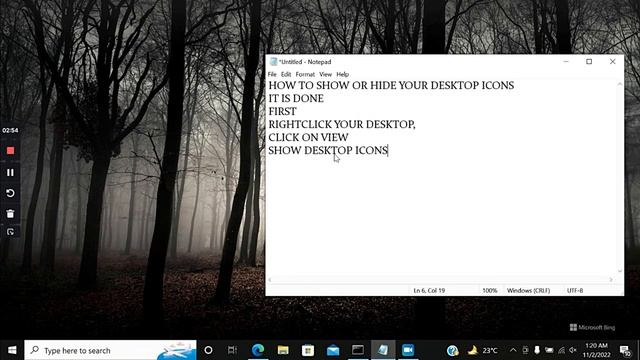Click the horizontal scrollbar left arrow
The image size is (640, 360).
pyautogui.click(x=269, y=280)
